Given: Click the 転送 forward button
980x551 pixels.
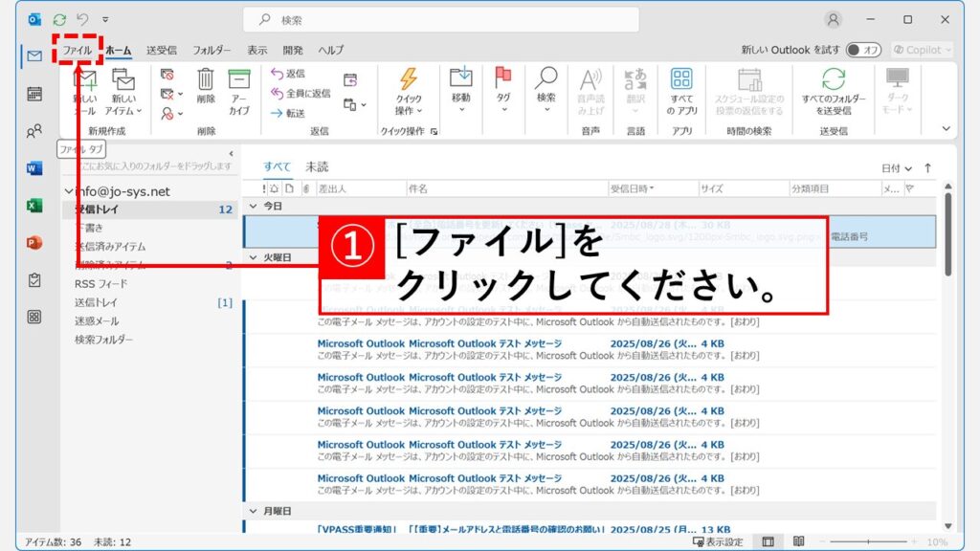Looking at the screenshot, I should (288, 113).
